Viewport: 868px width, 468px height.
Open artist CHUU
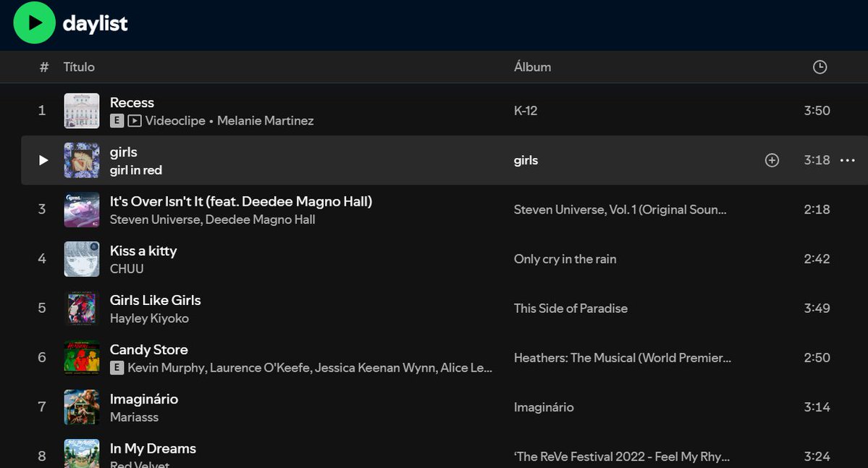(x=127, y=269)
